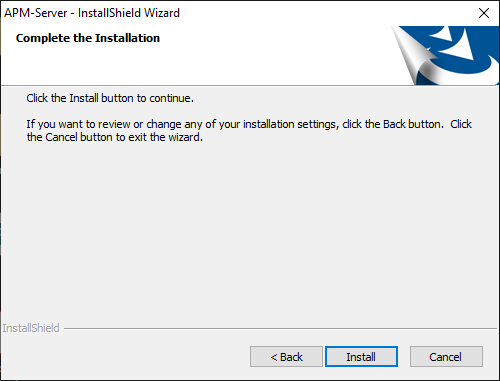Click the curled page corner graphic

coord(415,57)
